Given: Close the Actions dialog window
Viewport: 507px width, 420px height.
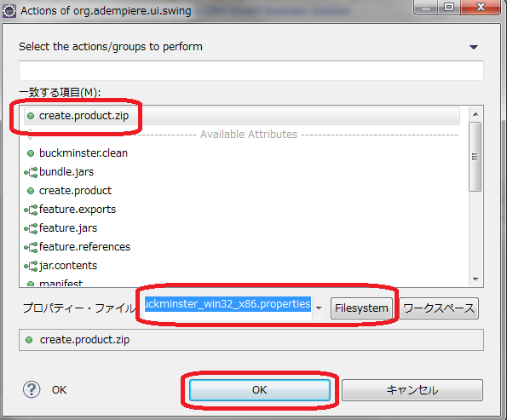Looking at the screenshot, I should [481, 7].
